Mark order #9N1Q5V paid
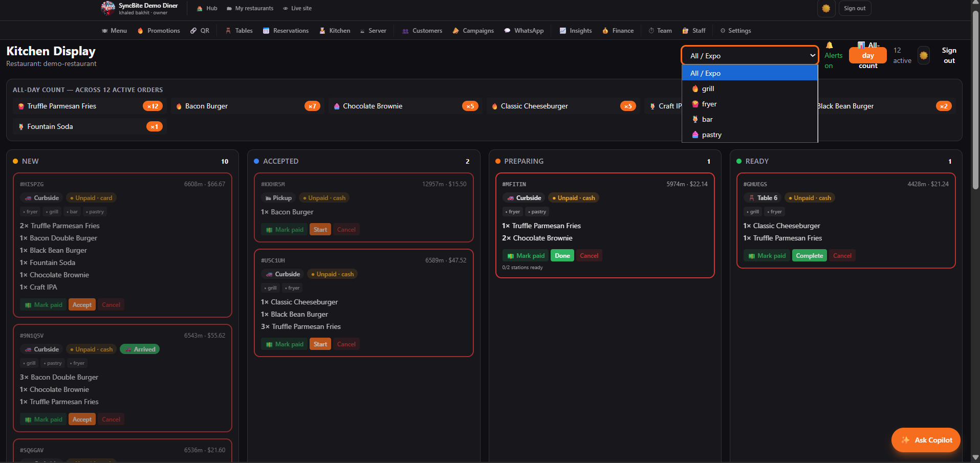The image size is (980, 463). [x=43, y=420]
